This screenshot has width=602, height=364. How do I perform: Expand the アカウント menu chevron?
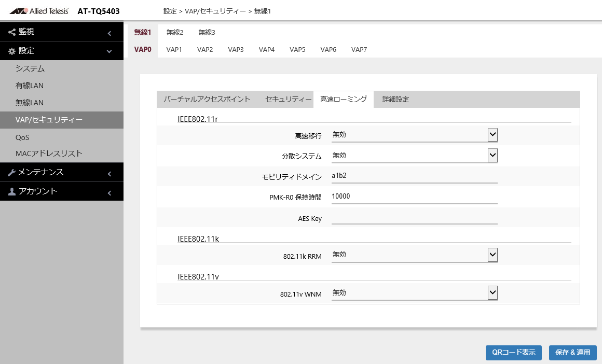click(x=110, y=193)
